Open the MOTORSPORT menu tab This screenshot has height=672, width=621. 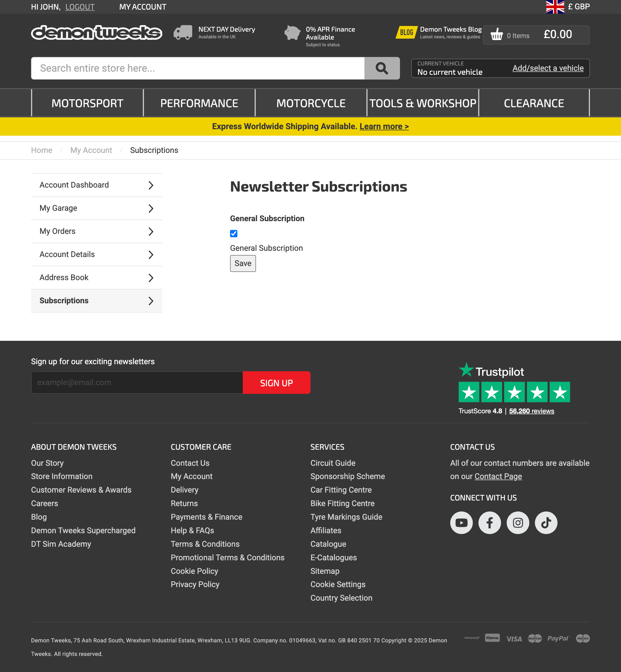coord(88,103)
